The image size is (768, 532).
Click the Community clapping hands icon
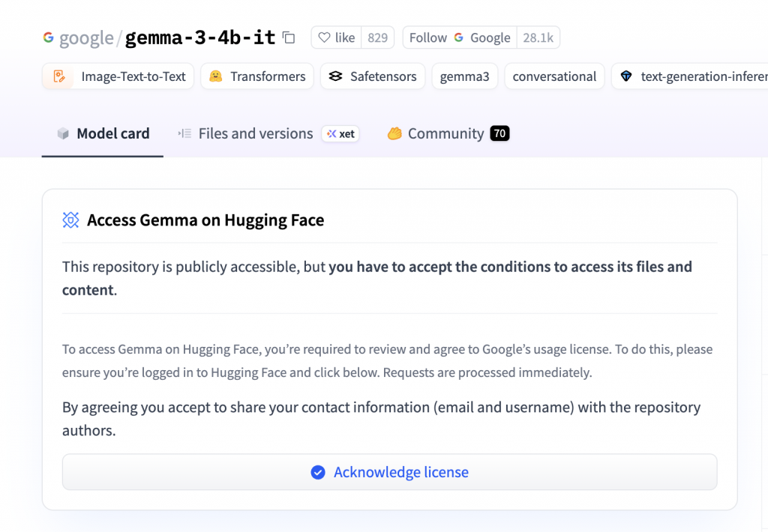tap(394, 133)
